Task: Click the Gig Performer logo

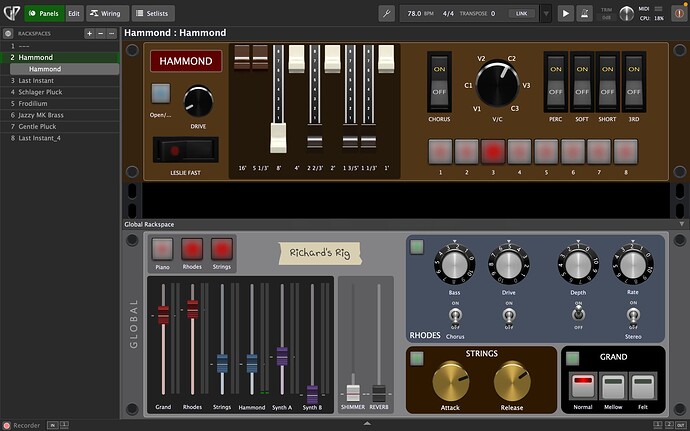Action: tap(11, 13)
